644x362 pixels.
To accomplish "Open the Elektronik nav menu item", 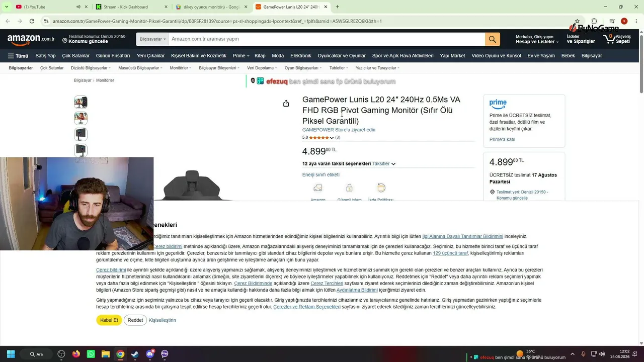I will point(301,56).
